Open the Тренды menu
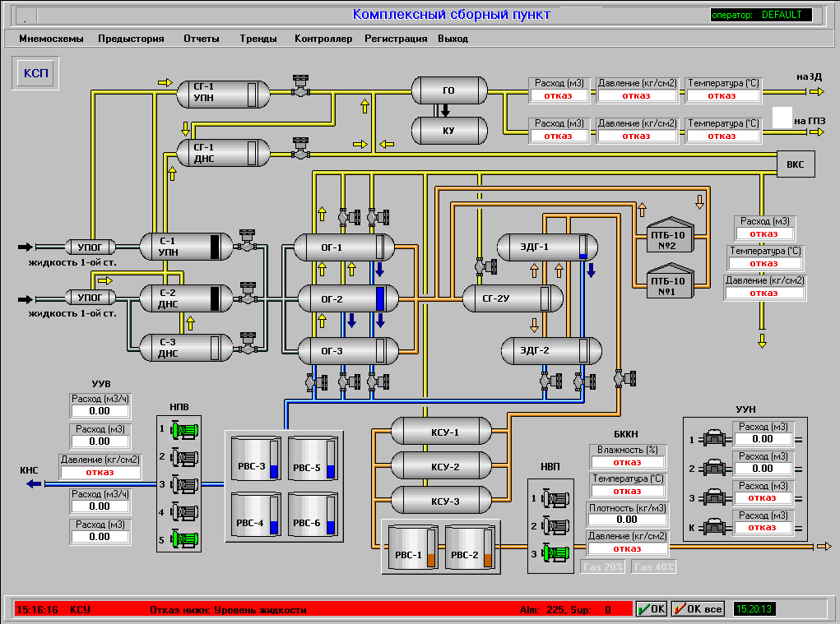 tap(258, 39)
